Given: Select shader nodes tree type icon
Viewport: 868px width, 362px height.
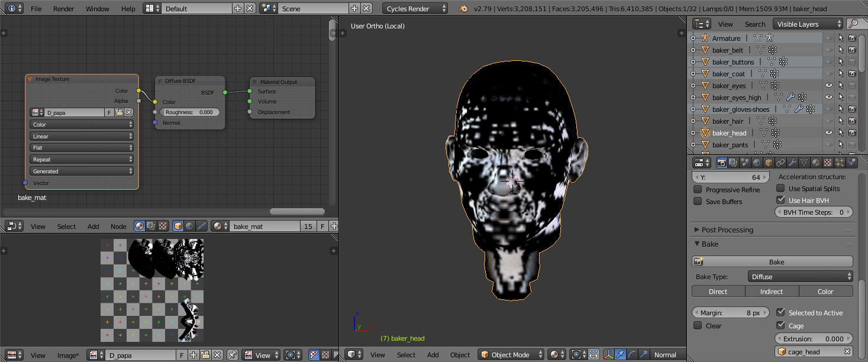Looking at the screenshot, I should pyautogui.click(x=139, y=226).
